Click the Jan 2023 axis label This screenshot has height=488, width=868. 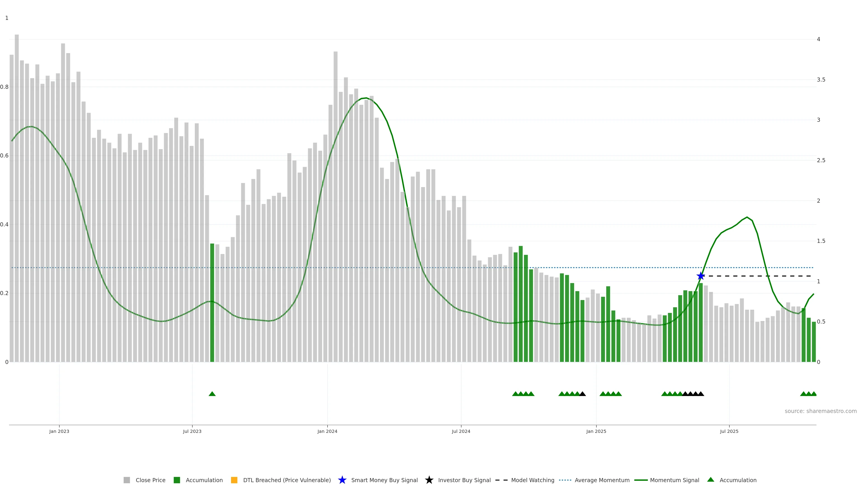(59, 431)
